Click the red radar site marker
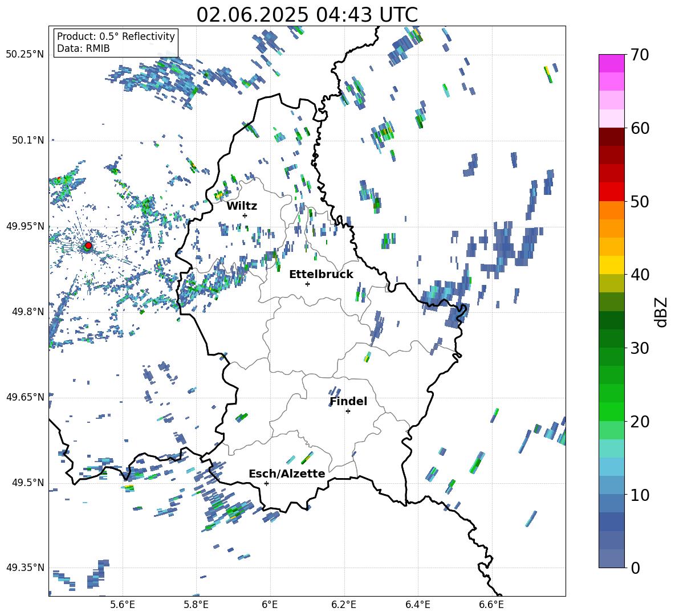 click(88, 246)
